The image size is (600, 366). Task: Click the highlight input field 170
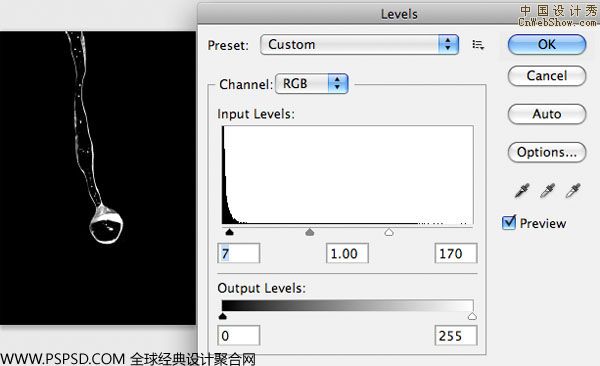[x=456, y=253]
